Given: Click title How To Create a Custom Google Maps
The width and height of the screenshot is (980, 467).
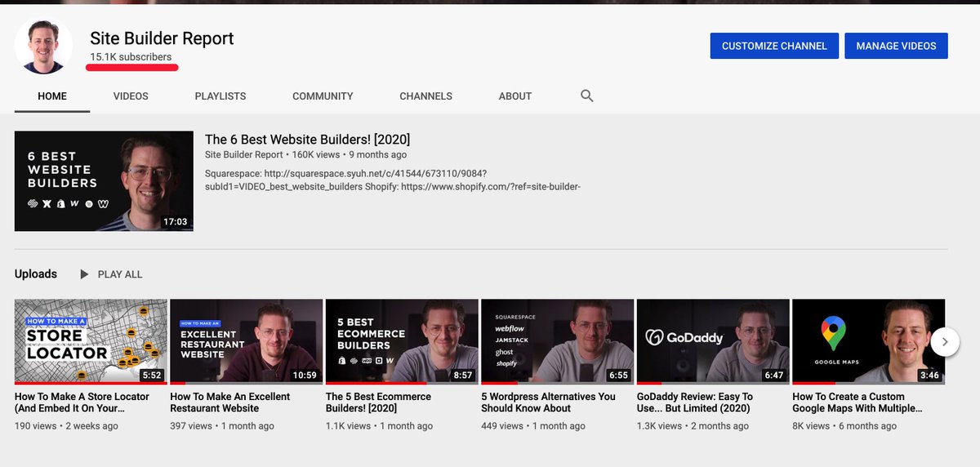Looking at the screenshot, I should (857, 403).
